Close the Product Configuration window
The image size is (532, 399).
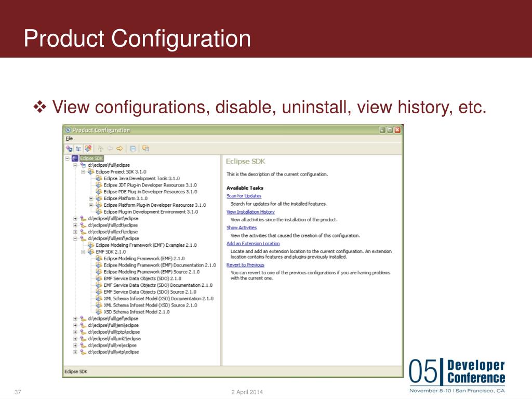(x=397, y=130)
